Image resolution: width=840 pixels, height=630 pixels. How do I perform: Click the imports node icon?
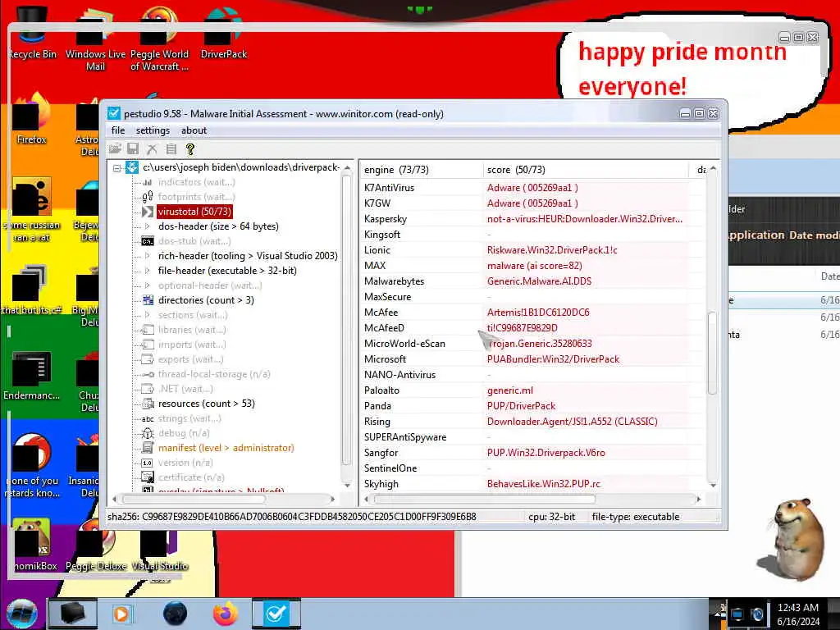tap(148, 345)
